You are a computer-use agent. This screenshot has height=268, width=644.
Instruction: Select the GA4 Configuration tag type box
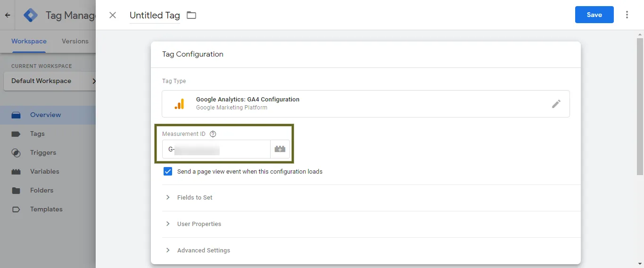click(x=365, y=104)
